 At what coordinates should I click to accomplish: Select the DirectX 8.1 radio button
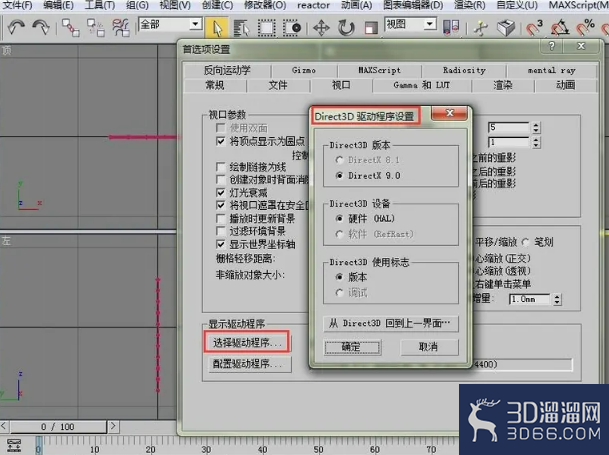point(339,160)
